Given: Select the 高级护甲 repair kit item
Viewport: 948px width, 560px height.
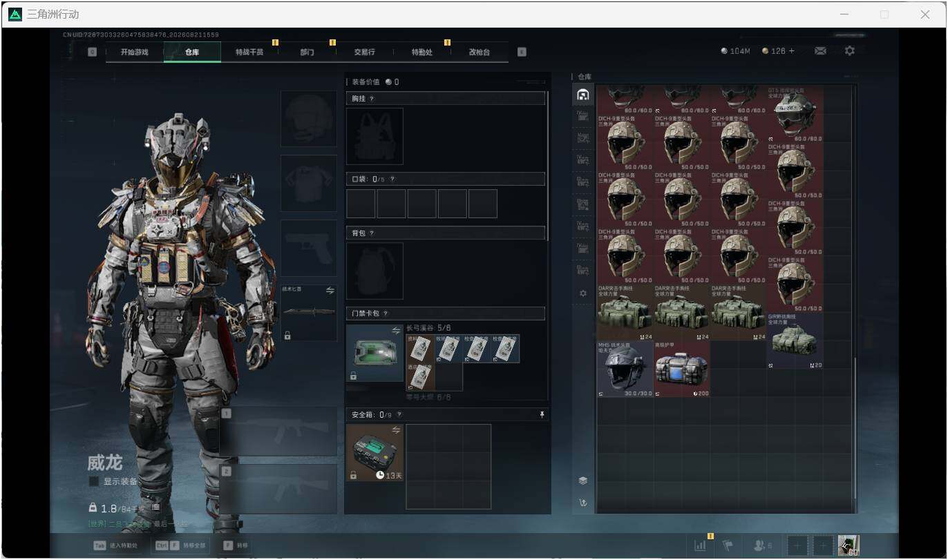Looking at the screenshot, I should 682,369.
